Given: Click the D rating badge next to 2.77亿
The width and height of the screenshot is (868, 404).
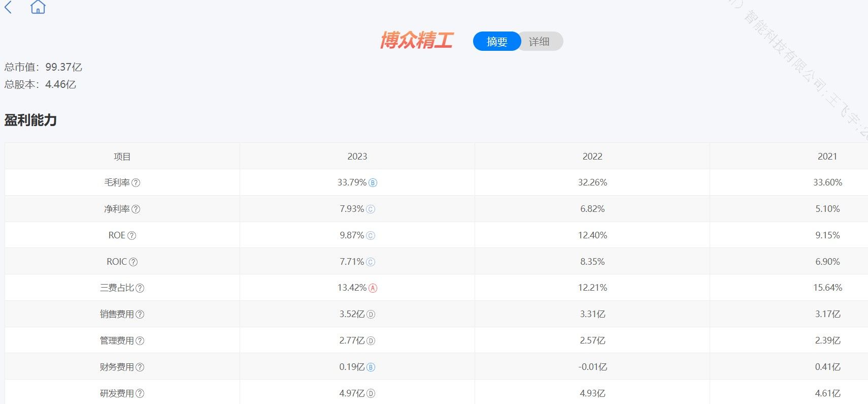Looking at the screenshot, I should coord(371,341).
